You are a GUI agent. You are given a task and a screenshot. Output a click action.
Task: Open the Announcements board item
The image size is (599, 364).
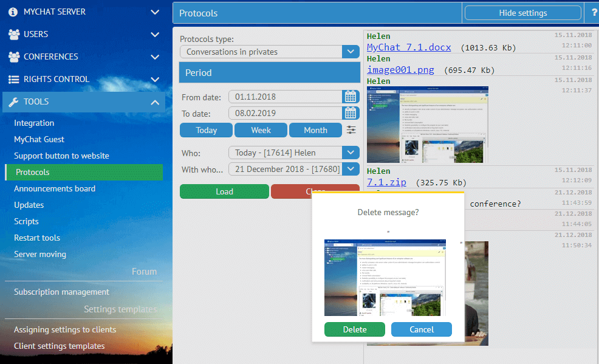[x=55, y=188]
